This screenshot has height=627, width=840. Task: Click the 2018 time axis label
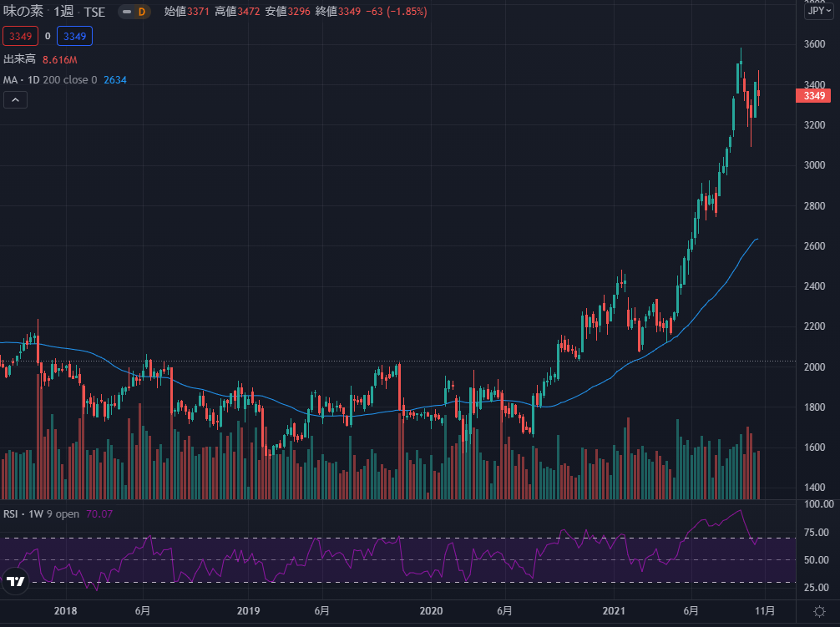65,611
